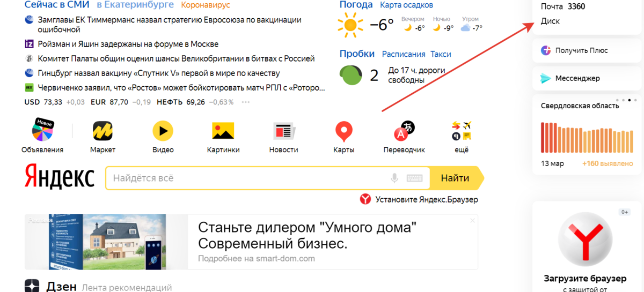The height and width of the screenshot is (292, 644).
Task: Click the Дзен star logo icon
Action: [x=32, y=286]
